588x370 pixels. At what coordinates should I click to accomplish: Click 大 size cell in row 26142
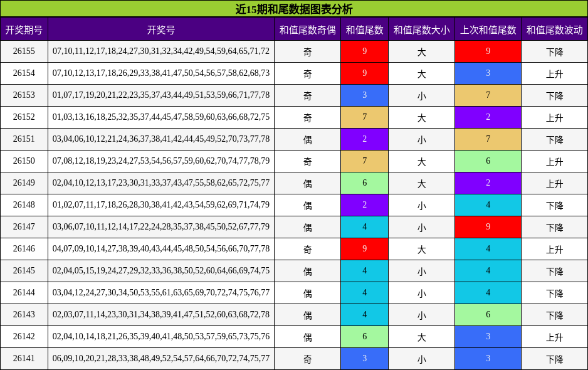(x=421, y=337)
